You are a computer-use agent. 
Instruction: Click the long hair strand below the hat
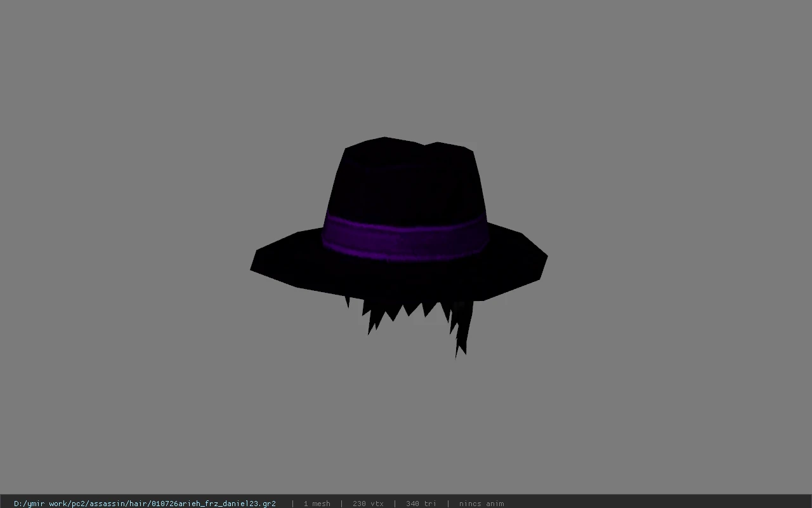pyautogui.click(x=462, y=330)
